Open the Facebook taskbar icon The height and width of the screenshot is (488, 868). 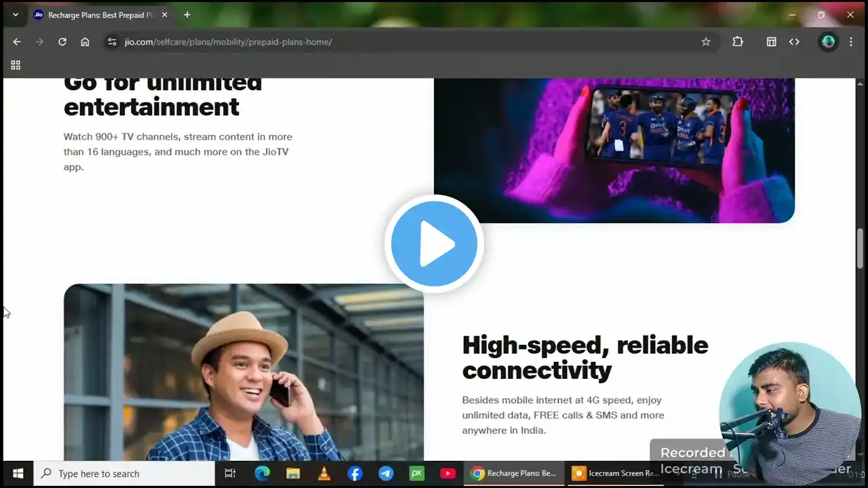[x=355, y=473]
